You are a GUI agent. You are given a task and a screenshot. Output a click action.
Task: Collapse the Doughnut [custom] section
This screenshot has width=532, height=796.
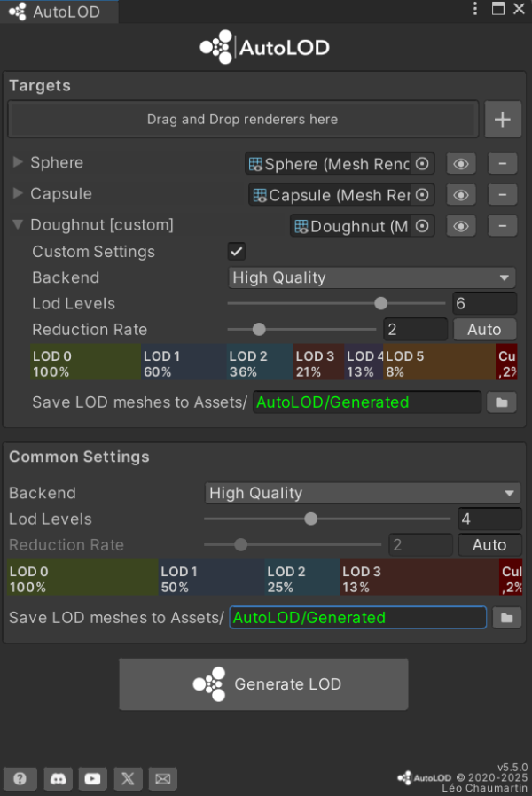tap(18, 225)
